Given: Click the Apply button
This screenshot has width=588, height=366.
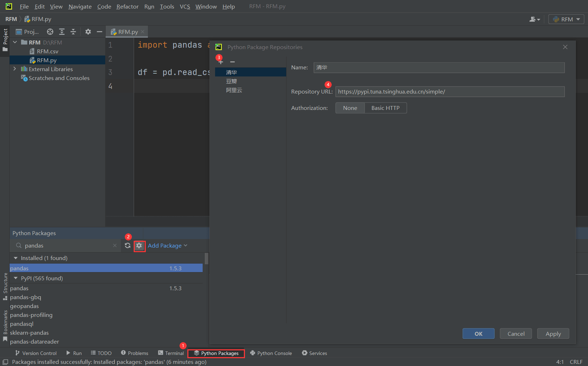Looking at the screenshot, I should coord(553,334).
